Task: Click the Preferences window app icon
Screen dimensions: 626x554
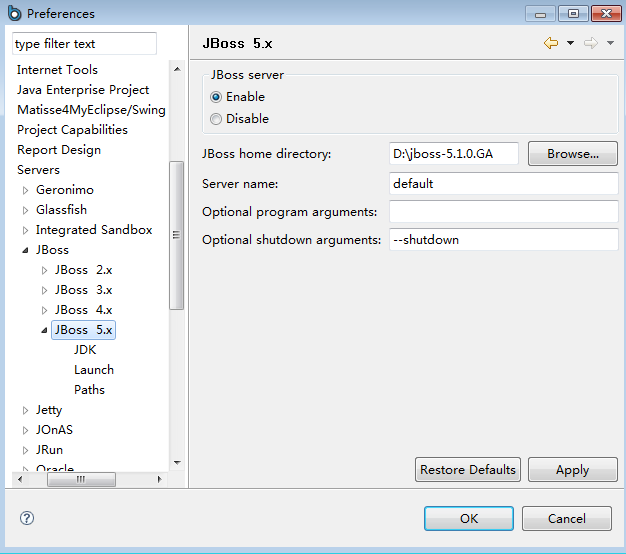Action: (14, 13)
